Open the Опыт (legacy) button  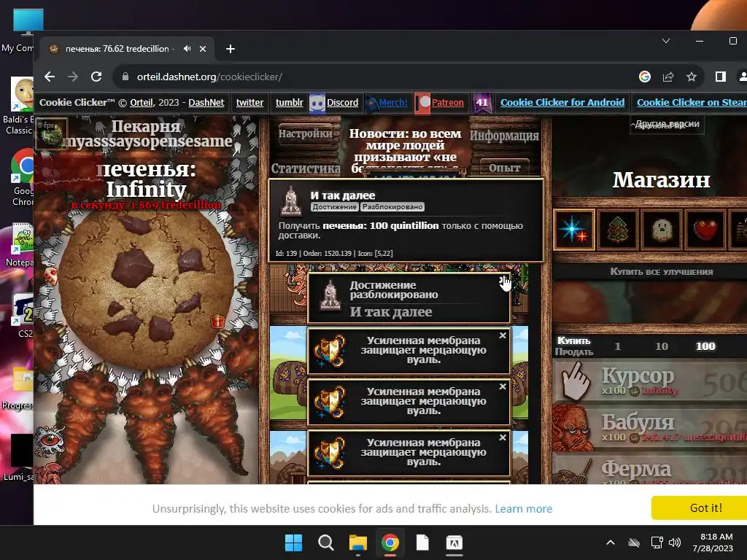[505, 168]
